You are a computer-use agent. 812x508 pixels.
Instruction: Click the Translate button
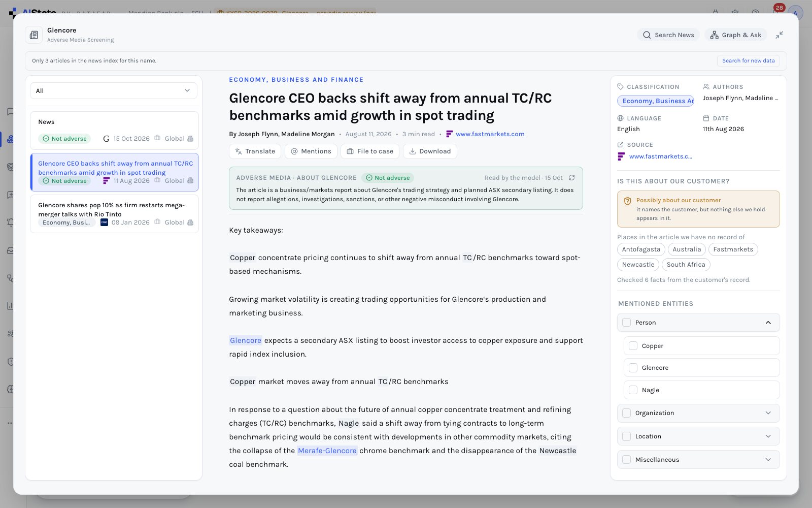coord(255,151)
